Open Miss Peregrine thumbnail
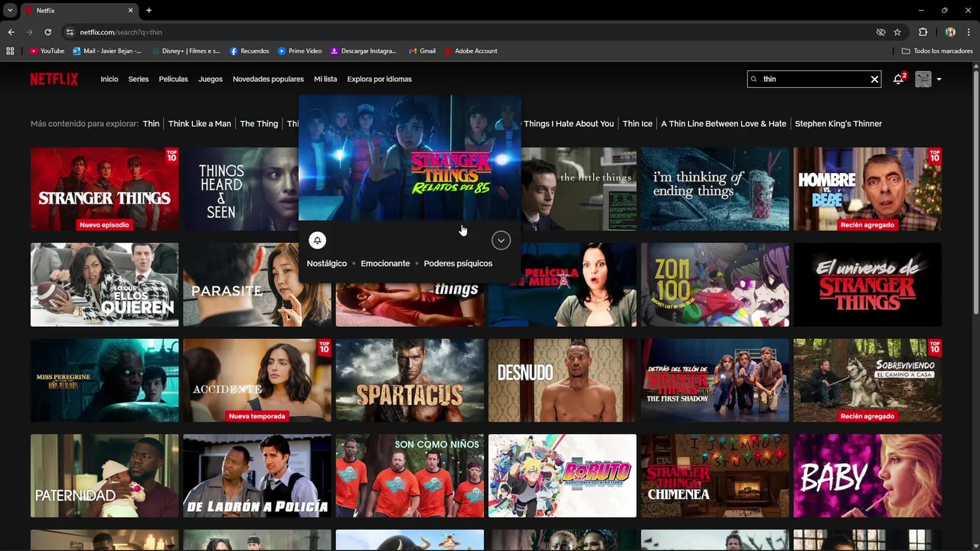Image resolution: width=980 pixels, height=551 pixels. (x=105, y=380)
